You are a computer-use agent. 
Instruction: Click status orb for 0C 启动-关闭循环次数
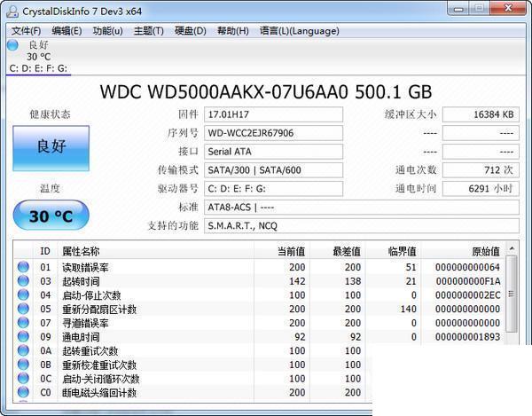tap(23, 379)
